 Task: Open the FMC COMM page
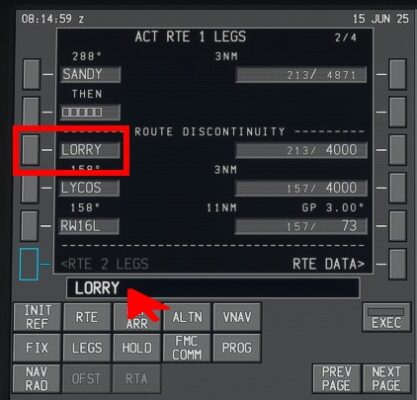(187, 348)
